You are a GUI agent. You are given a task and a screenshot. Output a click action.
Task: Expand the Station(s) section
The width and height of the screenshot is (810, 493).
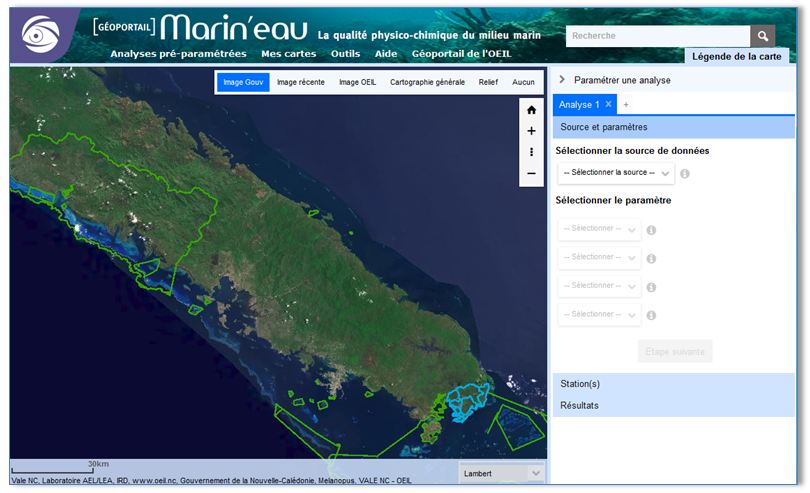click(581, 384)
